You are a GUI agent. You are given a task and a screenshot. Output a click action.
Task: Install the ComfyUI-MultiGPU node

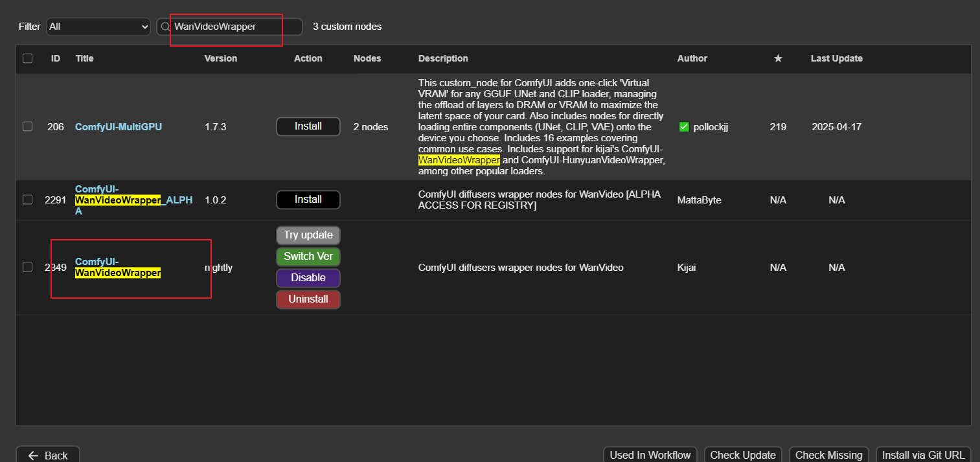pos(308,126)
